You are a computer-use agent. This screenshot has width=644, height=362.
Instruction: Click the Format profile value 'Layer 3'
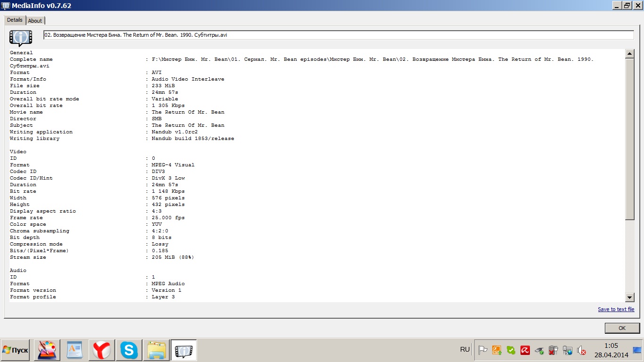coord(163,297)
